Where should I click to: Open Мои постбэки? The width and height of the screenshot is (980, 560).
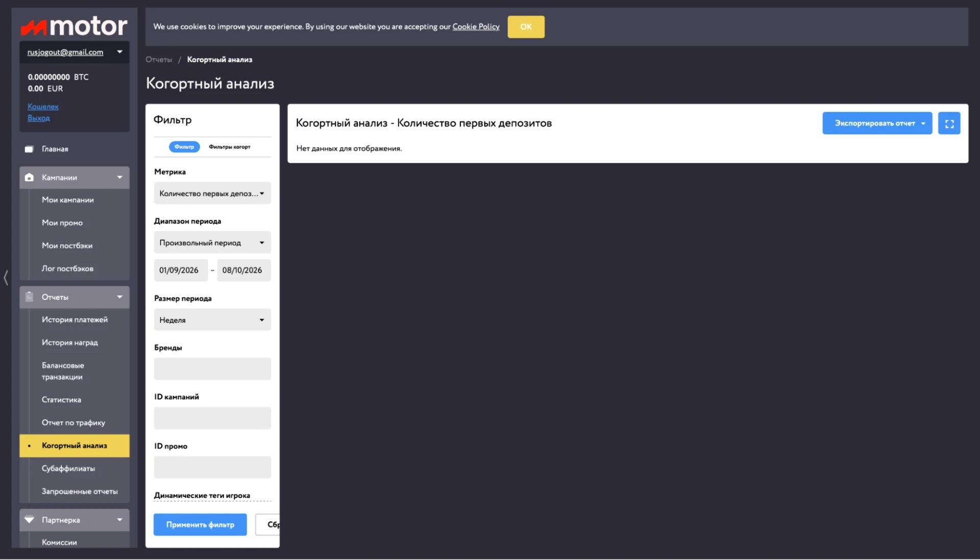(67, 246)
